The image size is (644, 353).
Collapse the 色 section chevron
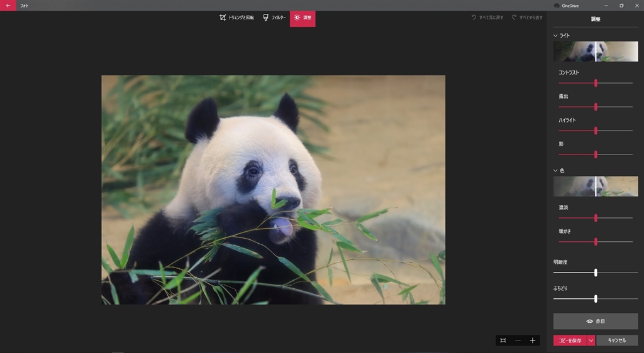(555, 171)
